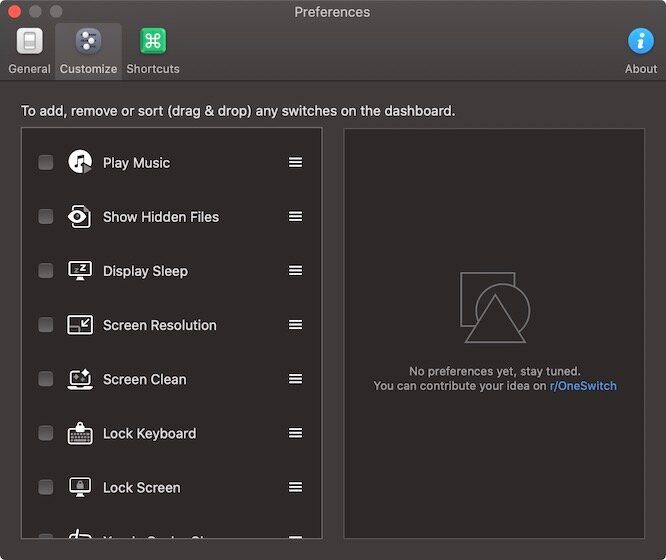The width and height of the screenshot is (666, 560).
Task: Select the Customize tab
Action: tap(88, 50)
